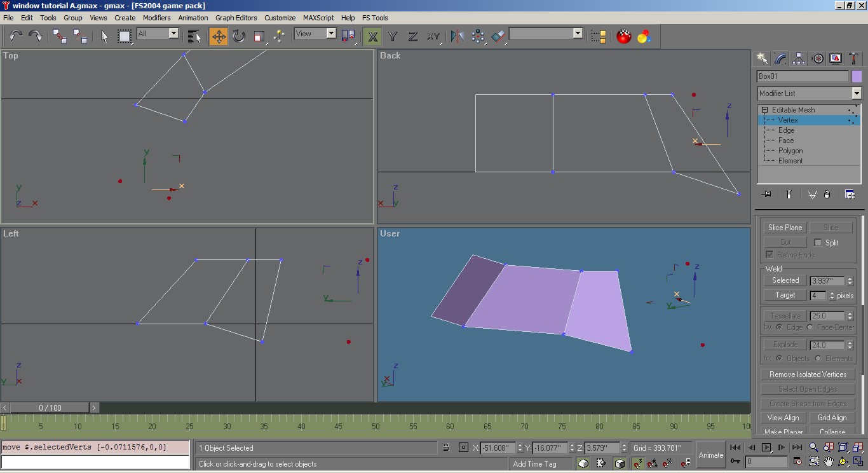Open the Modify command panel tab
The image size is (868, 473).
(x=781, y=58)
